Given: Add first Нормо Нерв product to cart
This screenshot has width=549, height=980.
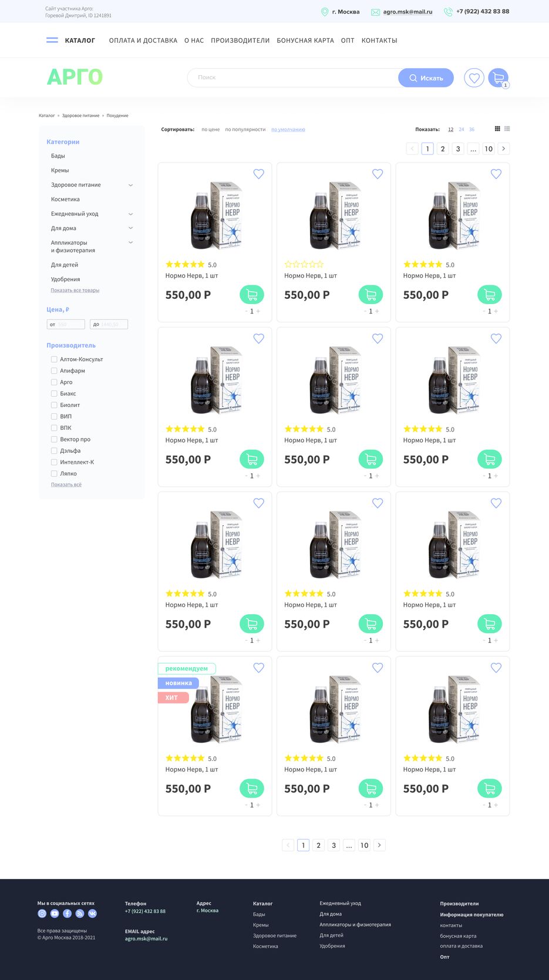Looking at the screenshot, I should (x=252, y=294).
